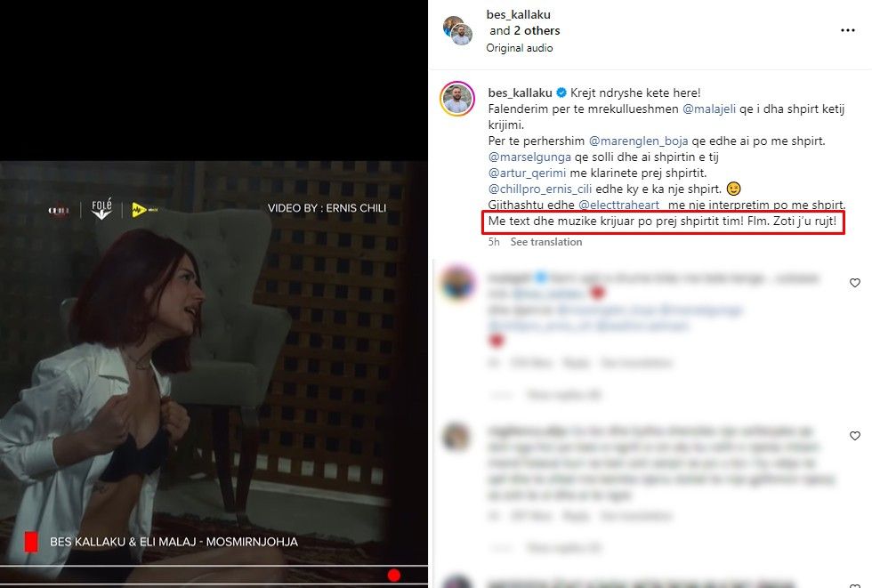Image resolution: width=872 pixels, height=588 pixels.
Task: Open the stacked collaborator avatars in header
Action: pyautogui.click(x=457, y=30)
